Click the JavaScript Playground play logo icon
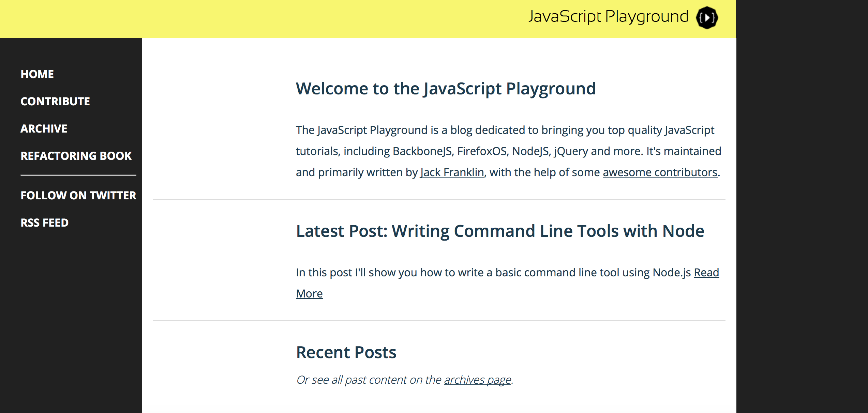This screenshot has height=413, width=868. pyautogui.click(x=707, y=18)
